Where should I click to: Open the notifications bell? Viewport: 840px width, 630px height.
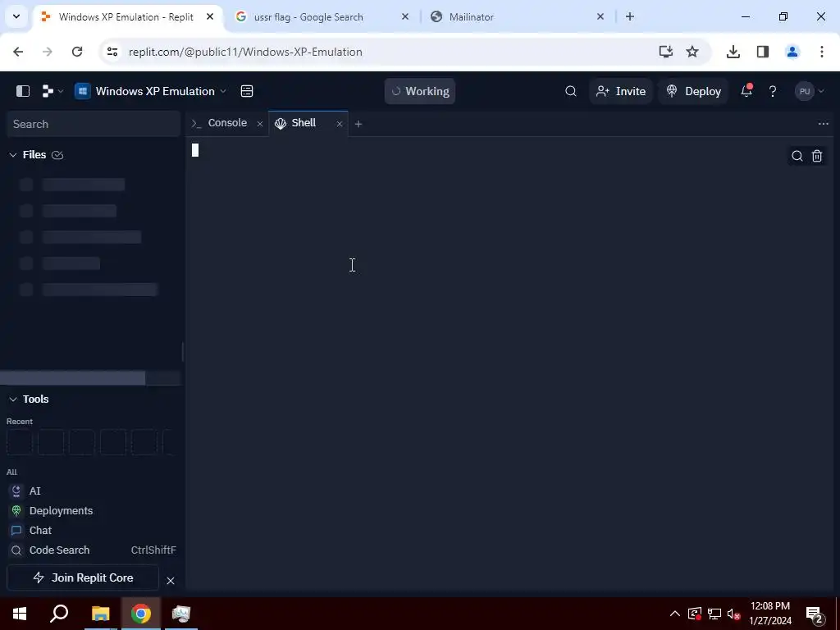pyautogui.click(x=746, y=90)
